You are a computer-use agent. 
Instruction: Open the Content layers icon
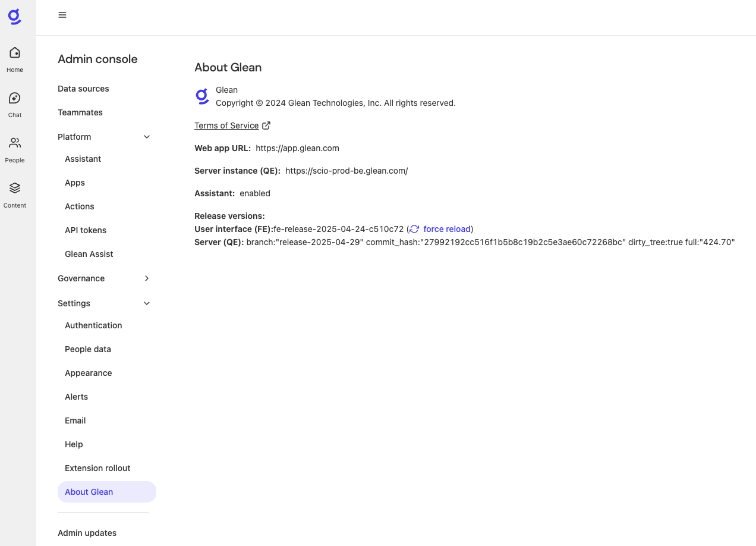pos(15,189)
